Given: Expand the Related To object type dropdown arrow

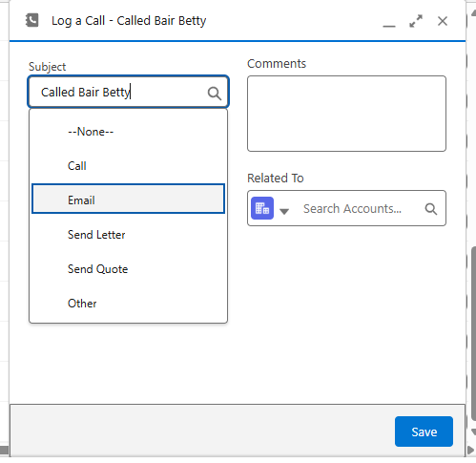Looking at the screenshot, I should pos(284,211).
